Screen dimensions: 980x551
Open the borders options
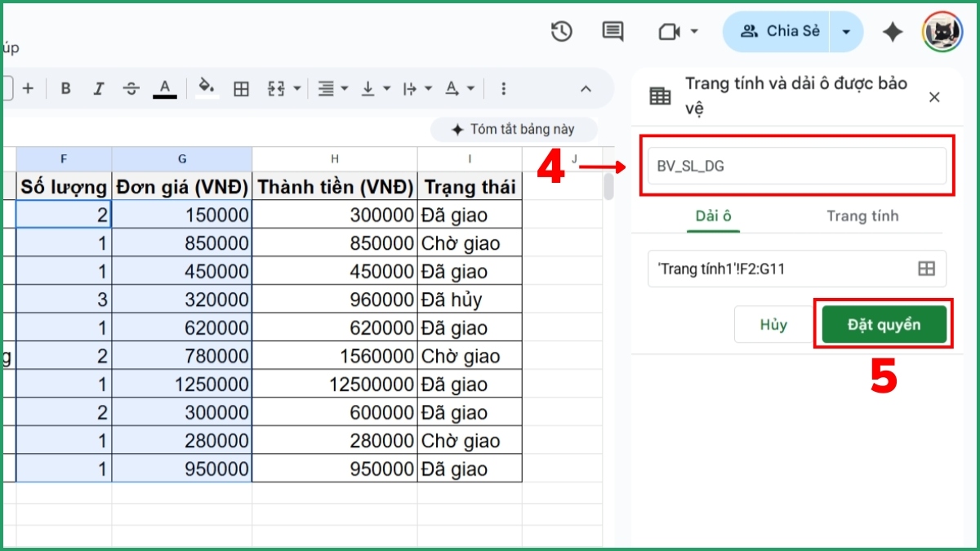(x=241, y=88)
